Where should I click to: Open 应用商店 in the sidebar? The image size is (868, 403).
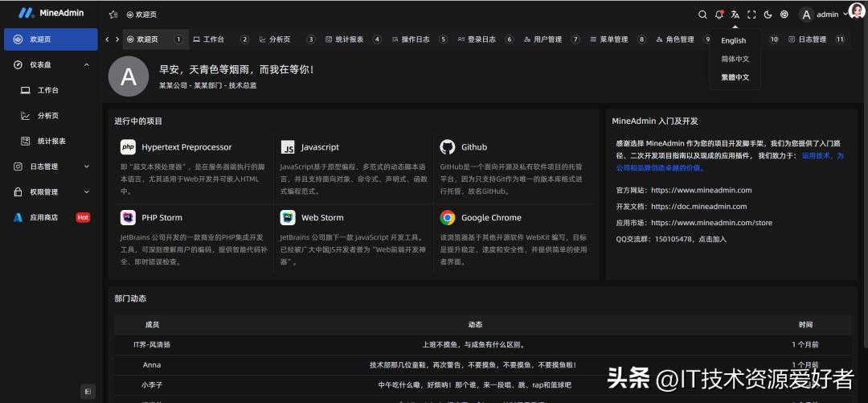coord(51,217)
